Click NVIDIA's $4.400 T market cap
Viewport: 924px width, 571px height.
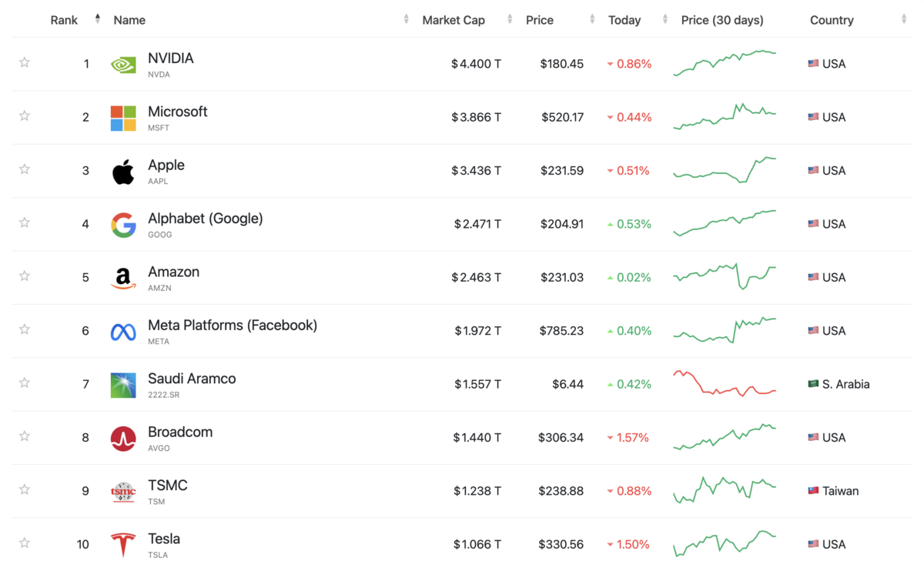click(476, 64)
